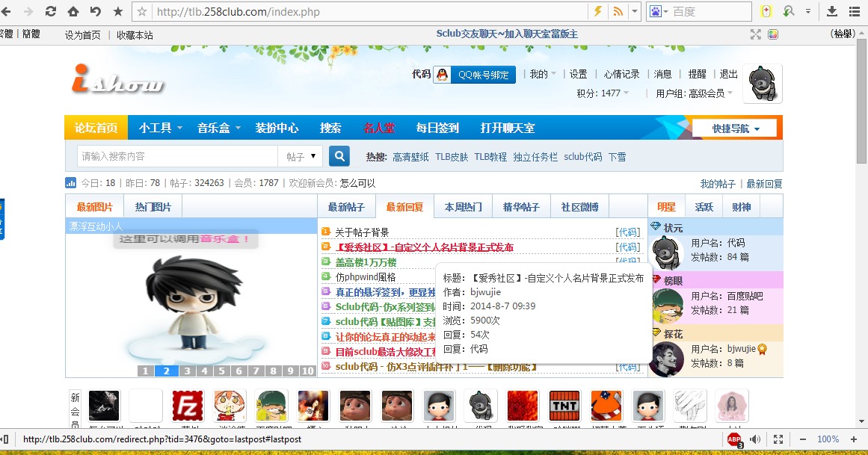Click the colorful style switcher icon
This screenshot has height=455, width=868.
773,34
